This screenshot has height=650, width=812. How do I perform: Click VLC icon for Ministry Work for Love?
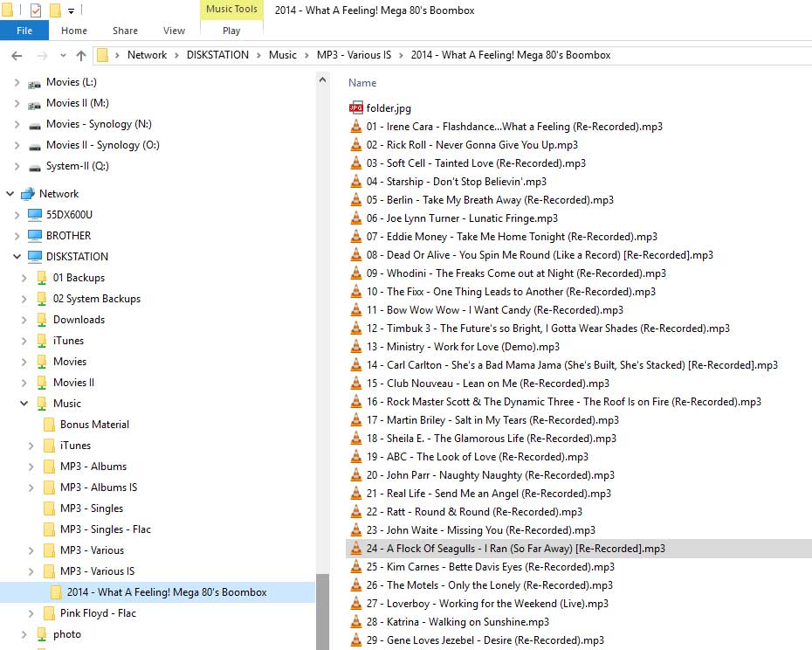[x=355, y=346]
